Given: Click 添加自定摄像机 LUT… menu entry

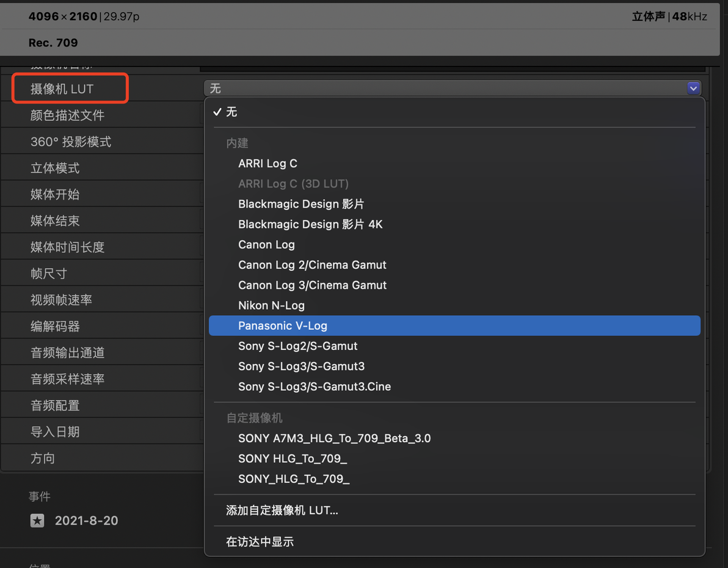Looking at the screenshot, I should coord(454,511).
